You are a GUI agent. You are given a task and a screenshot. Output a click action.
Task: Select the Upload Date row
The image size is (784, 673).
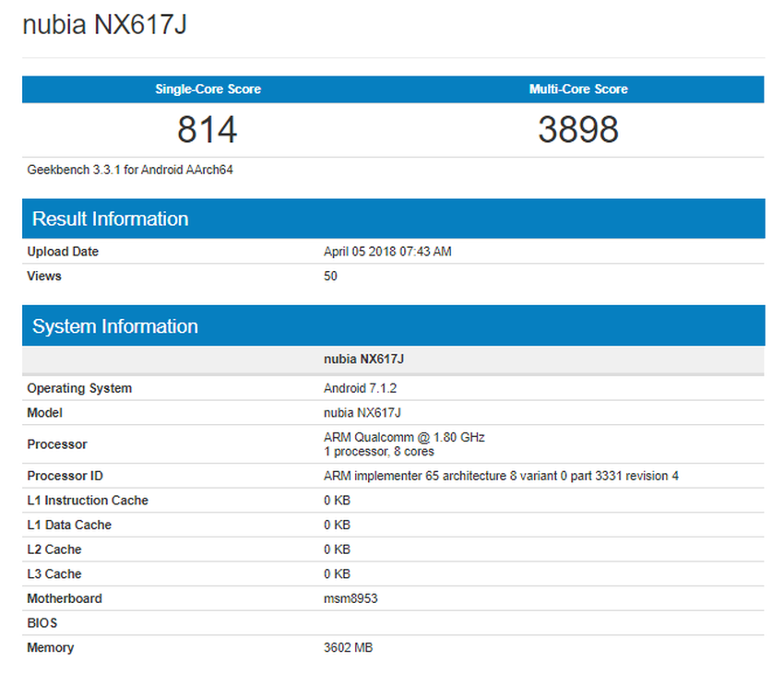coord(63,251)
